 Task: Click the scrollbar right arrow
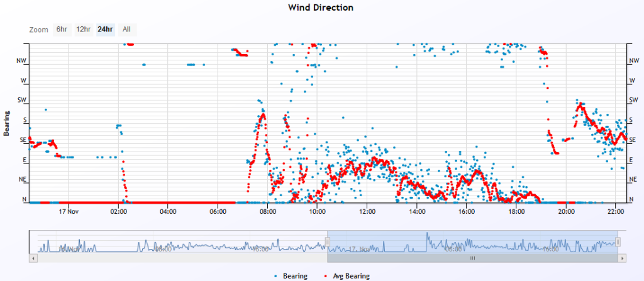[x=623, y=258]
